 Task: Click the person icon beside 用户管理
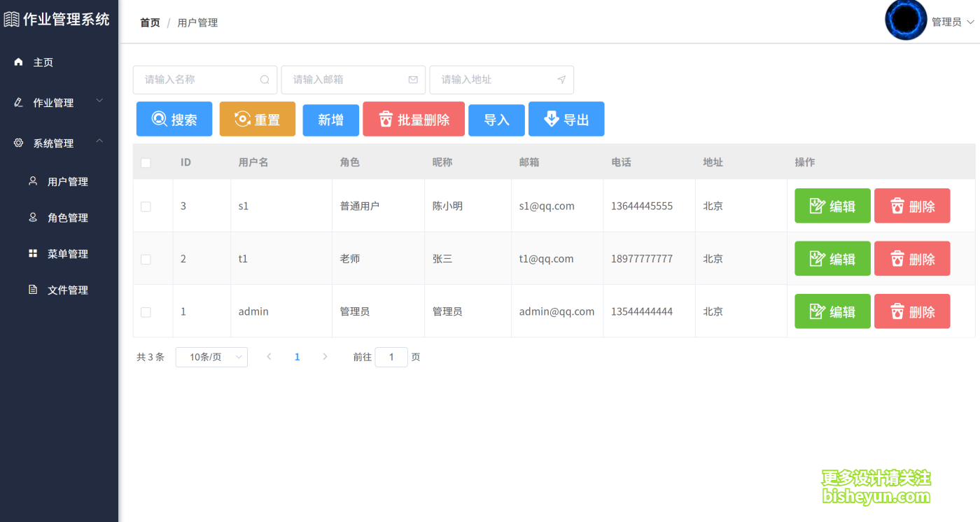[33, 181]
